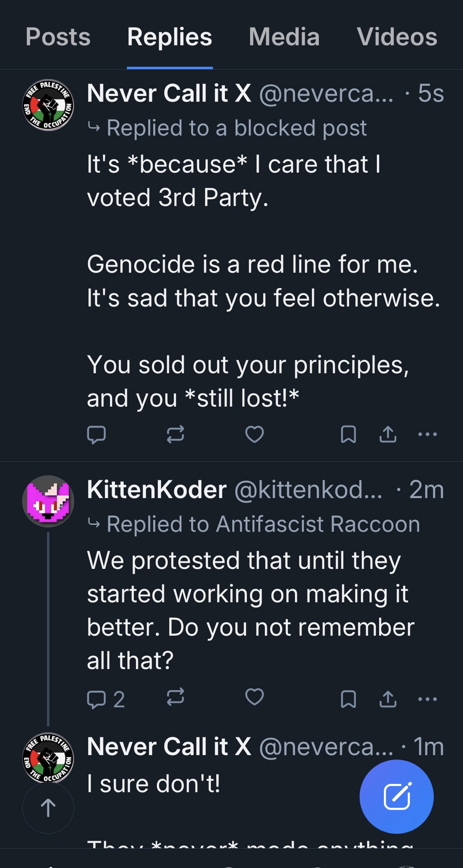Share the first Never Call it X post
This screenshot has height=868, width=463.
point(388,434)
